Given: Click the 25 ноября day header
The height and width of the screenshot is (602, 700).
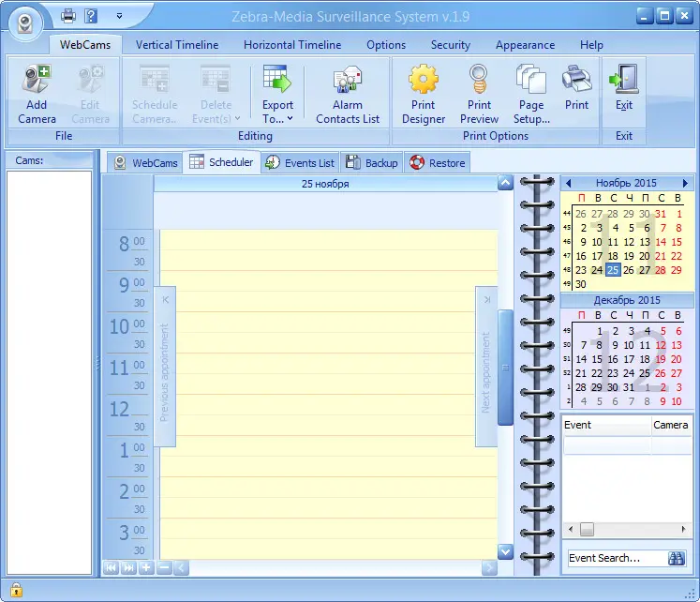Looking at the screenshot, I should [325, 184].
